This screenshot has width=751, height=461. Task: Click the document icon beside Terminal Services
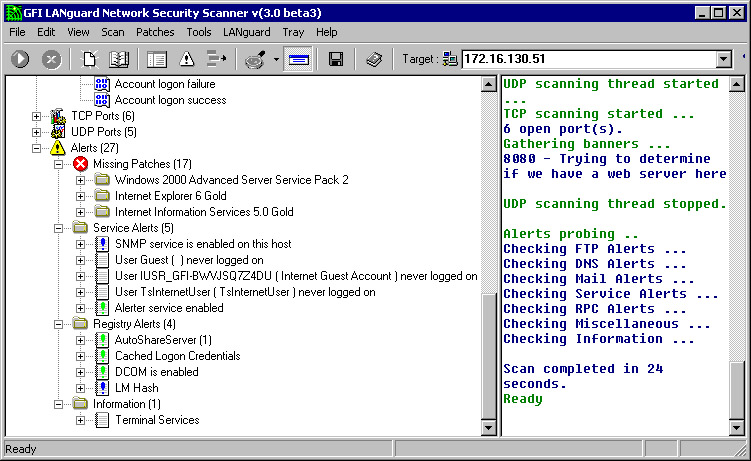tap(102, 420)
